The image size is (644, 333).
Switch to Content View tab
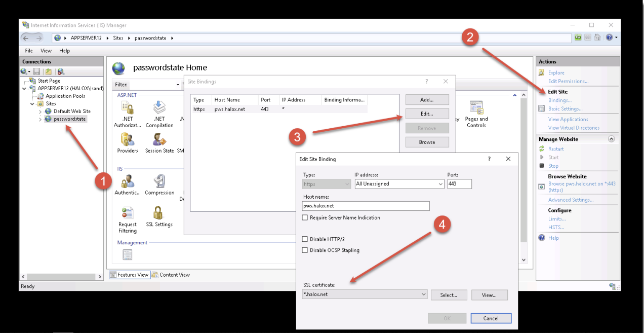click(171, 275)
